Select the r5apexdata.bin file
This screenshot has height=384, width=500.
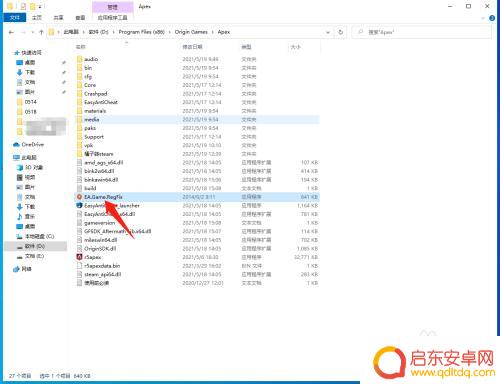coord(197,266)
